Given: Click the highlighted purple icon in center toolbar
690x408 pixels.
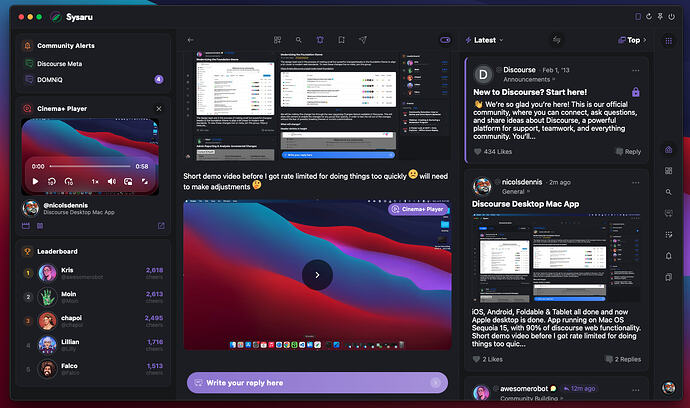Looking at the screenshot, I should pyautogui.click(x=320, y=40).
